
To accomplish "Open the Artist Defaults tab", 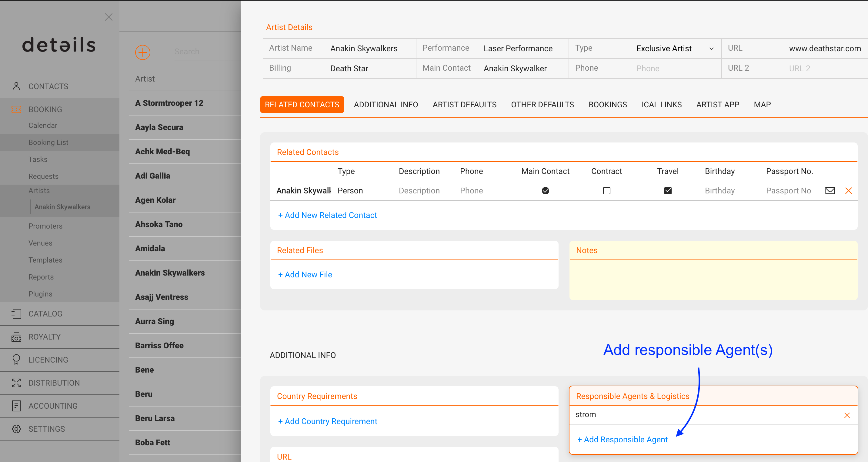I will tap(464, 105).
